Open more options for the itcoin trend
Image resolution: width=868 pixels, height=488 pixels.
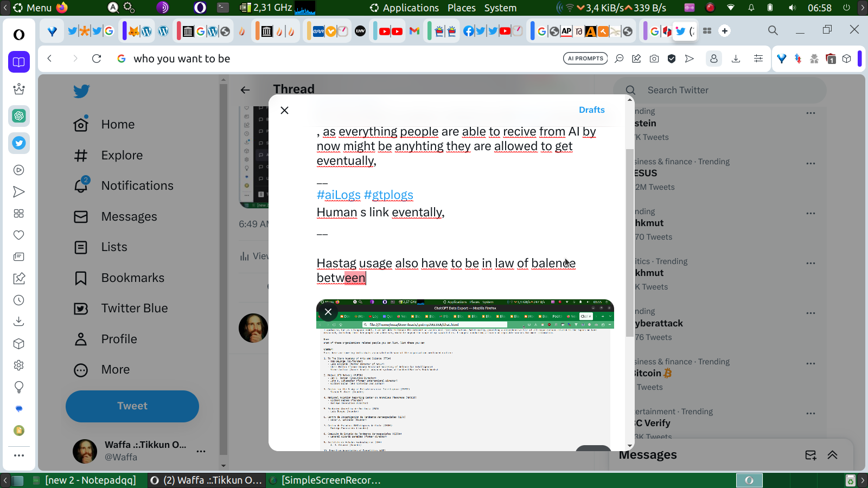pos(811,363)
